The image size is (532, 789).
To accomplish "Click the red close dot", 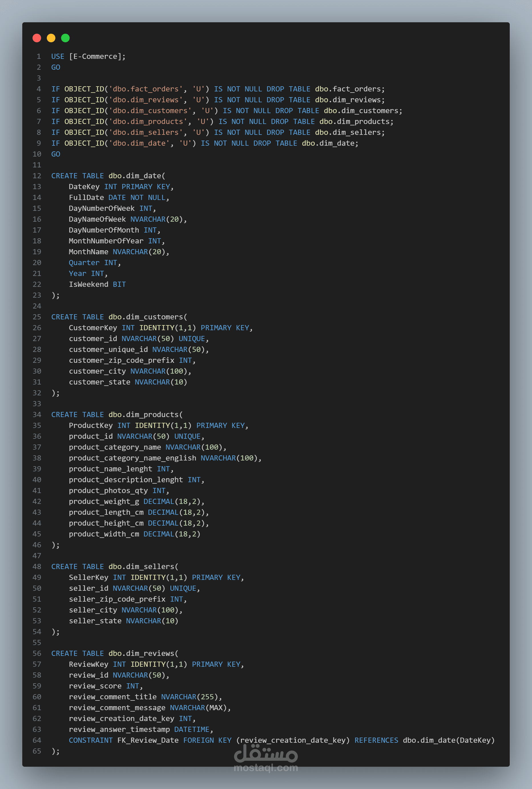I will (x=37, y=38).
